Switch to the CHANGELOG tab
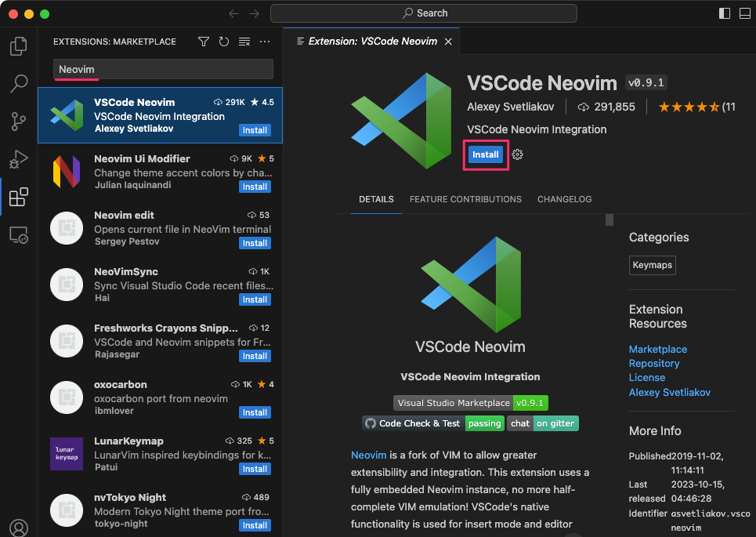756x537 pixels. pyautogui.click(x=565, y=199)
